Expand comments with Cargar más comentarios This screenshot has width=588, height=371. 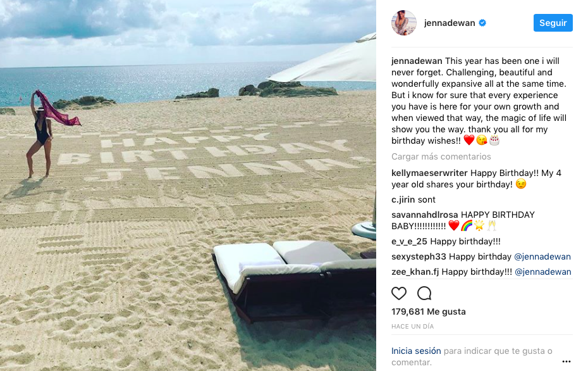[441, 156]
